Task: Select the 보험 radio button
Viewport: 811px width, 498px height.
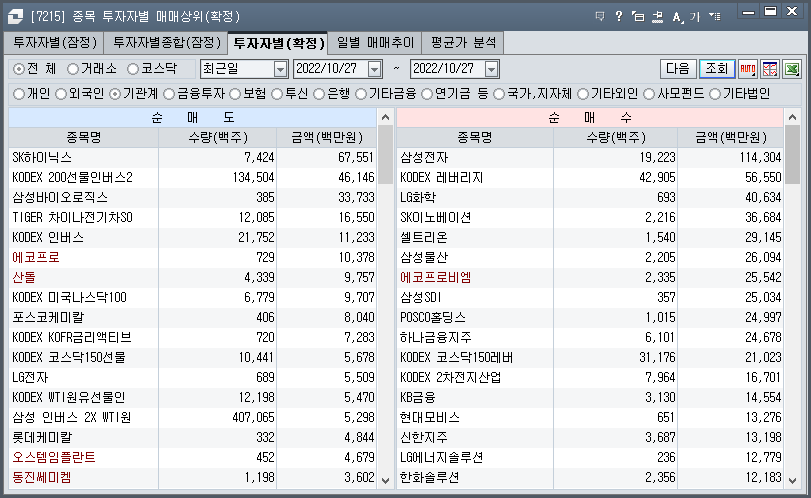Action: (235, 94)
